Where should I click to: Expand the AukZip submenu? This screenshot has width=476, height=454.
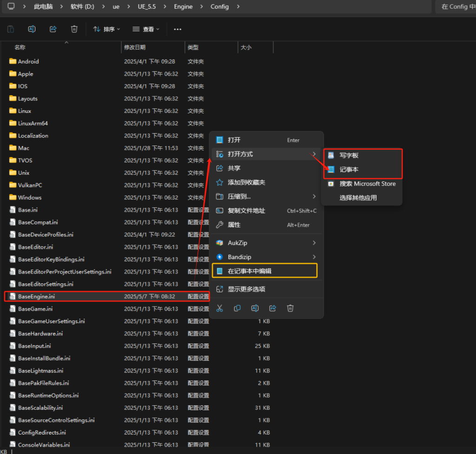point(266,243)
